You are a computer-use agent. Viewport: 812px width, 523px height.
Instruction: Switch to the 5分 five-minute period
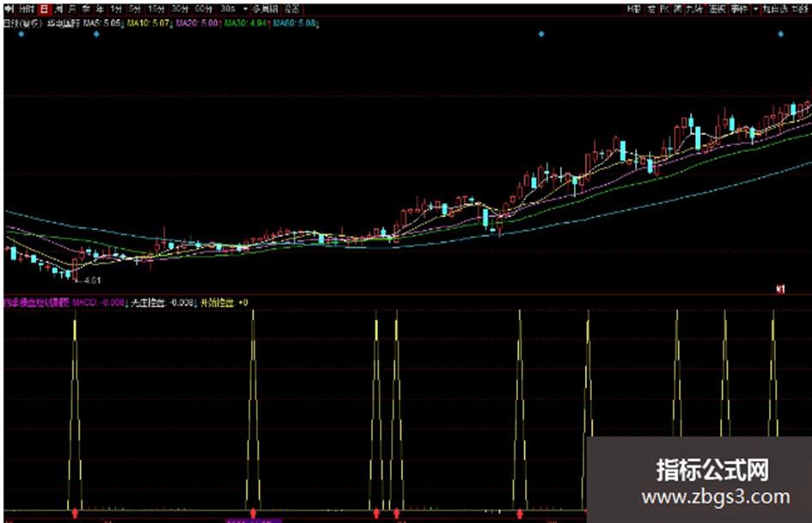tap(135, 9)
